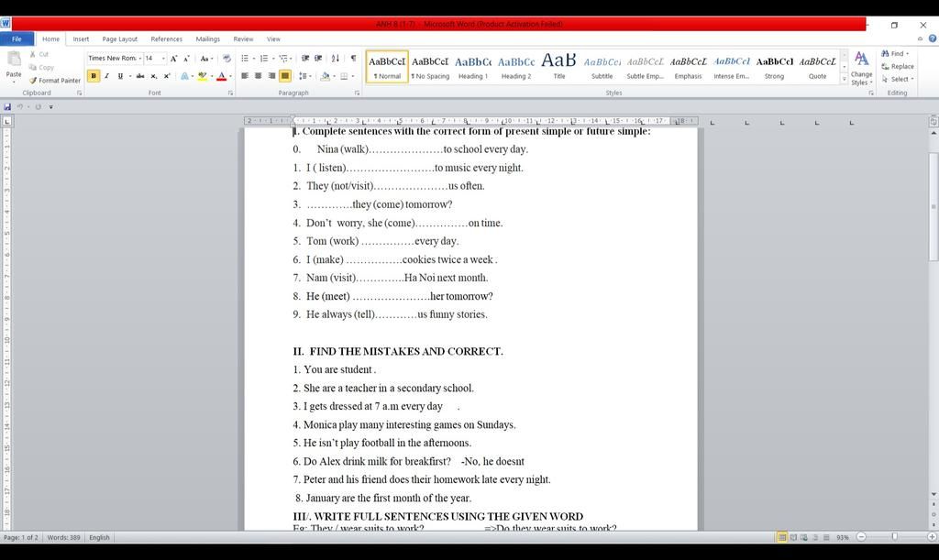Click the Replace button
Image resolution: width=939 pixels, height=560 pixels.
click(x=898, y=66)
